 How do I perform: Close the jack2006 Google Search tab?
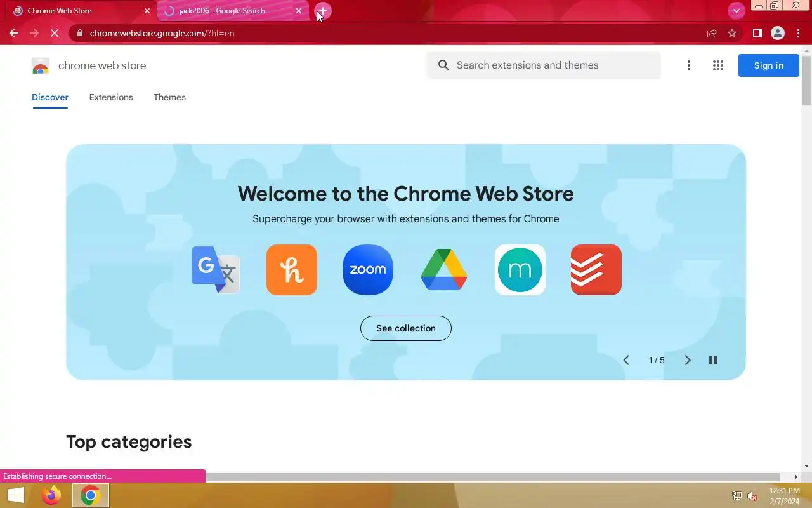[299, 11]
